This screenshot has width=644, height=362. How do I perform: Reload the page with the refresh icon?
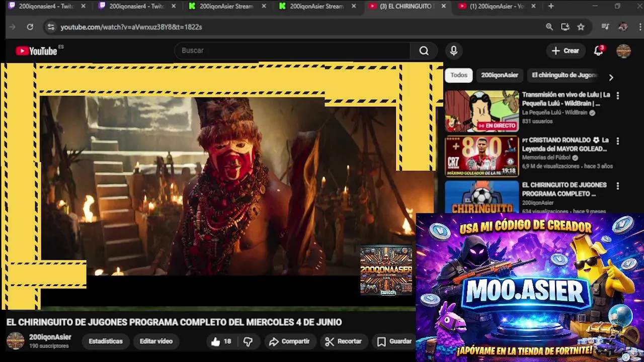[30, 27]
